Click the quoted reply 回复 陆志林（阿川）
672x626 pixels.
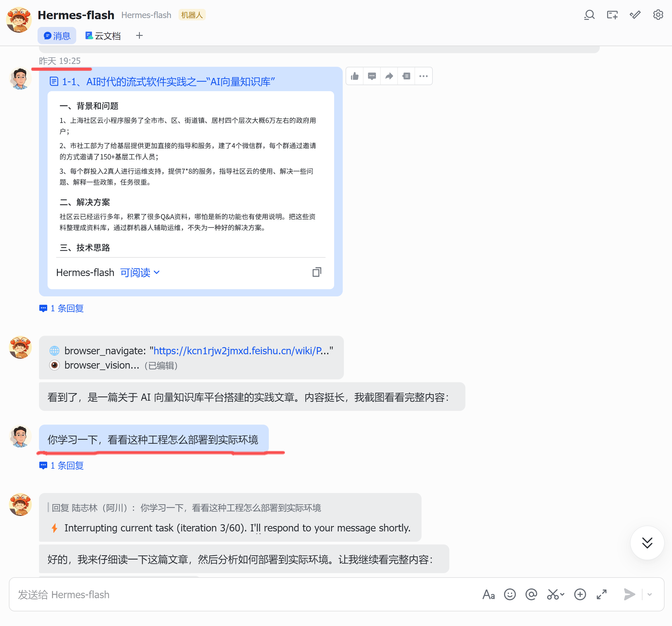(x=185, y=508)
